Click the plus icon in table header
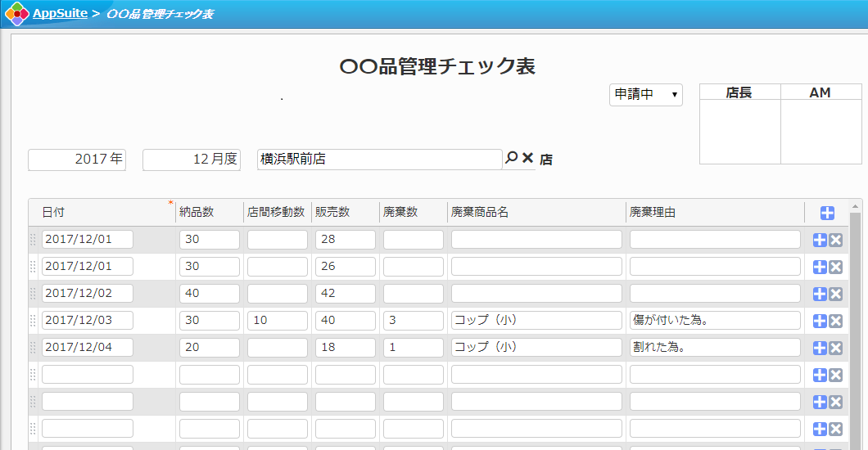The height and width of the screenshot is (450, 868). click(827, 213)
